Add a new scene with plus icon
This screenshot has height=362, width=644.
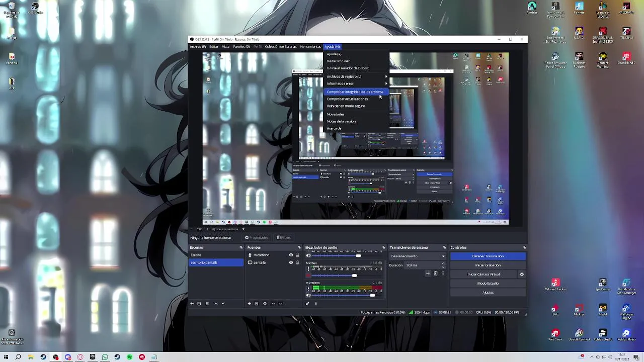click(192, 304)
